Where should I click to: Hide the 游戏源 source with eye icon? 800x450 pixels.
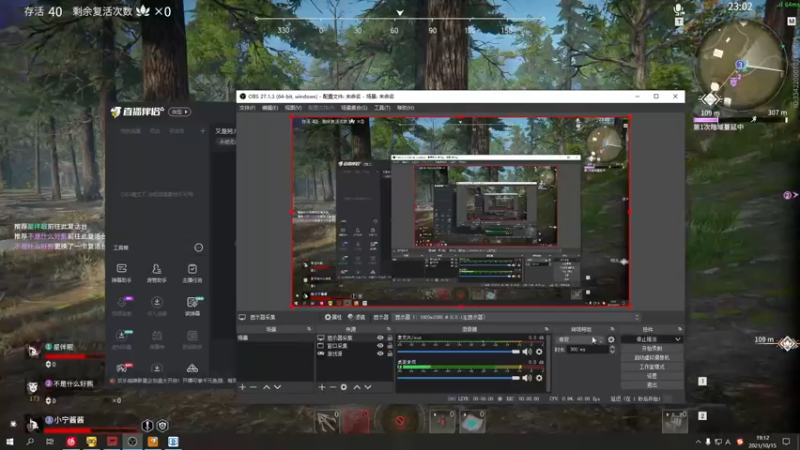380,353
